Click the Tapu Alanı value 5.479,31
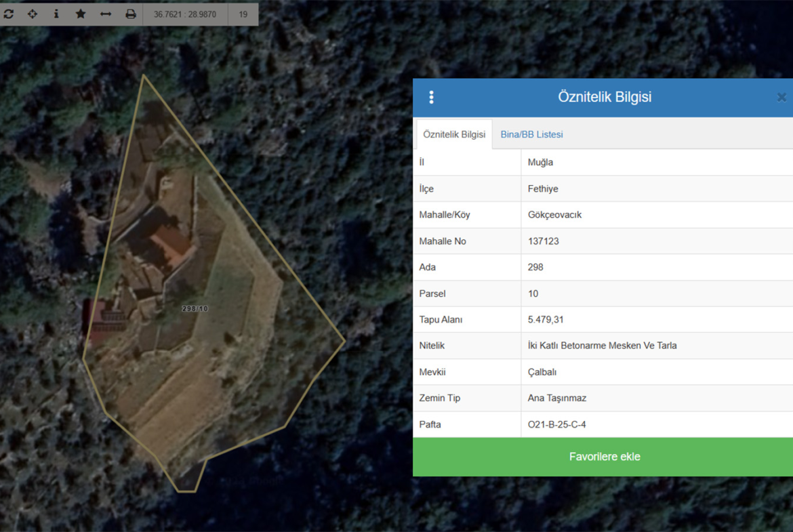The image size is (793, 532). pos(546,319)
